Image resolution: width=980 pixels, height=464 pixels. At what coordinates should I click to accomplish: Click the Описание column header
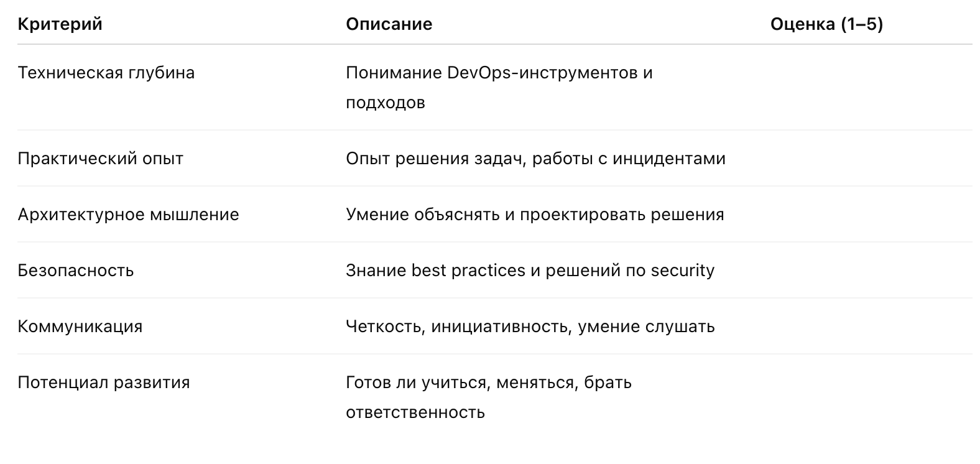389,24
